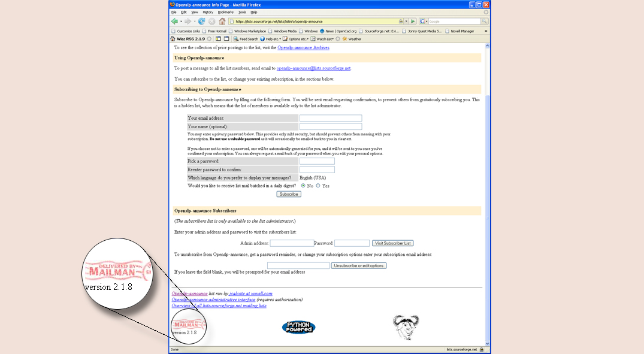This screenshot has height=354, width=644.
Task: Focus the Google search box
Action: (x=454, y=22)
